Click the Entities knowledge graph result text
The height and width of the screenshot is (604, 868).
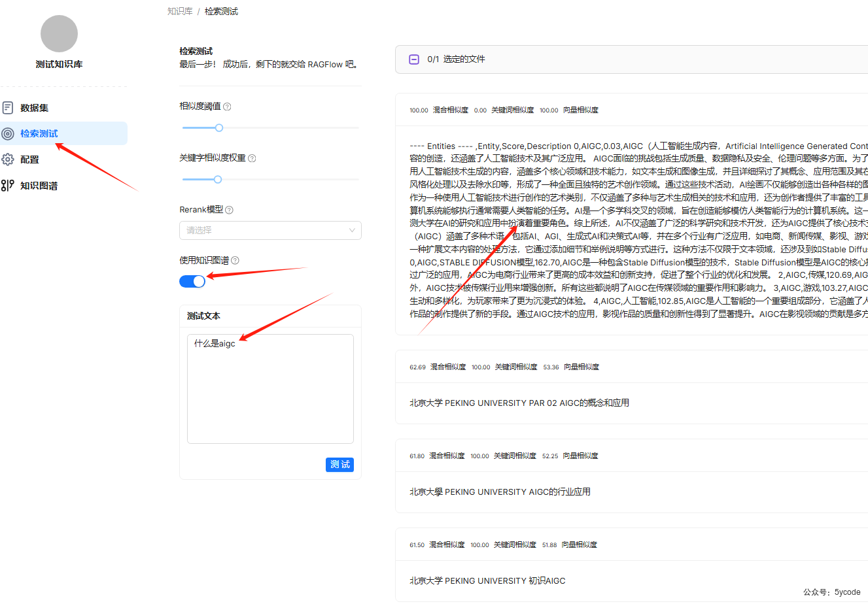point(638,230)
